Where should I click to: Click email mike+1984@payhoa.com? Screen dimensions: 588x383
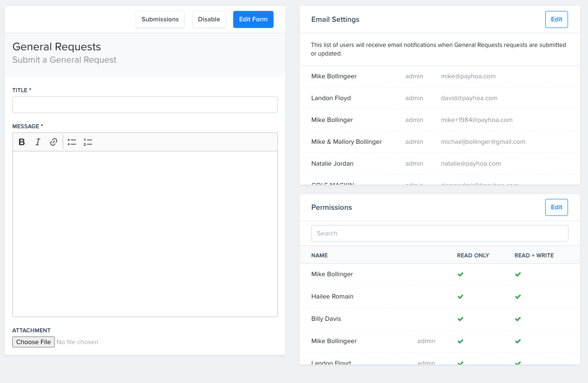tap(476, 120)
